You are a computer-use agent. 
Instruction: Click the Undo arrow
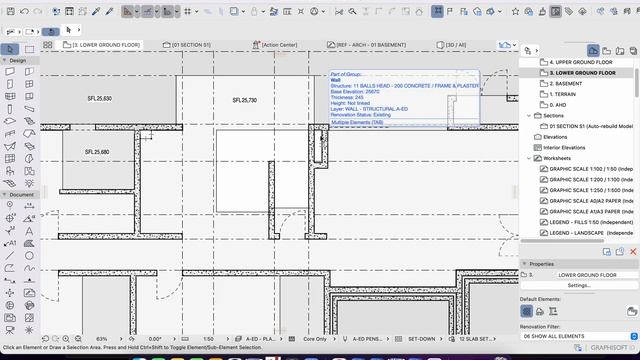click(x=24, y=11)
